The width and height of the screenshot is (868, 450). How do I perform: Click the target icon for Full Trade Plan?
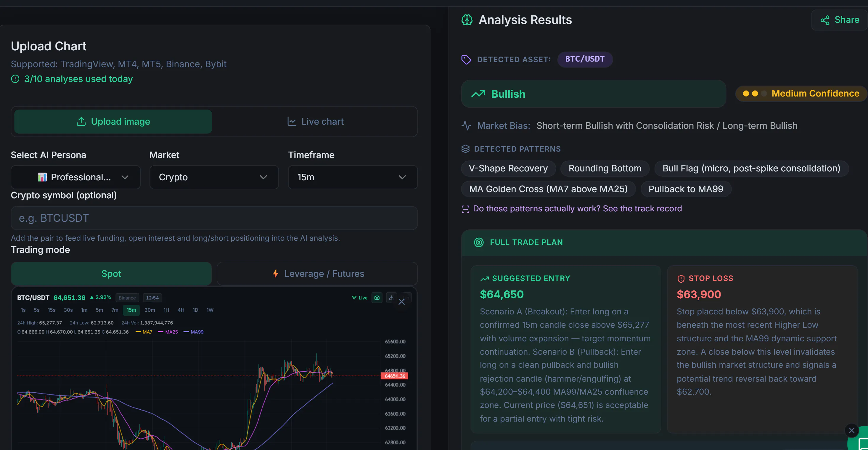click(x=478, y=242)
